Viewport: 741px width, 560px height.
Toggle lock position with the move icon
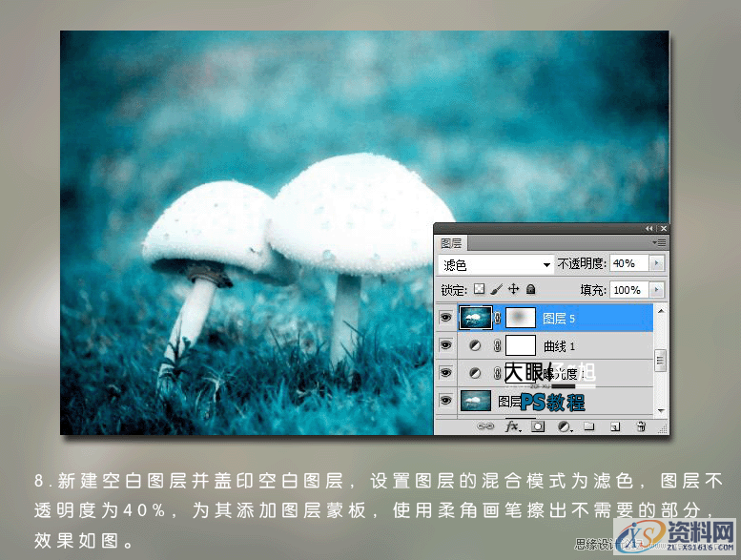click(x=514, y=289)
